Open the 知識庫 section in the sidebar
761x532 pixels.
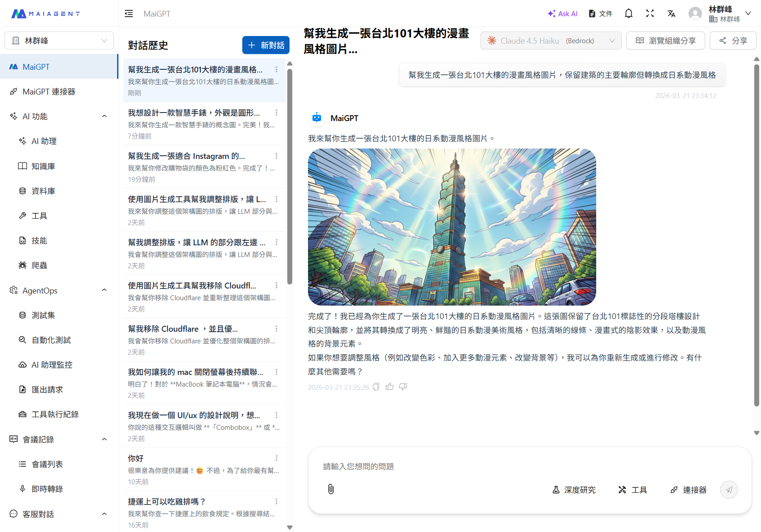click(x=43, y=166)
